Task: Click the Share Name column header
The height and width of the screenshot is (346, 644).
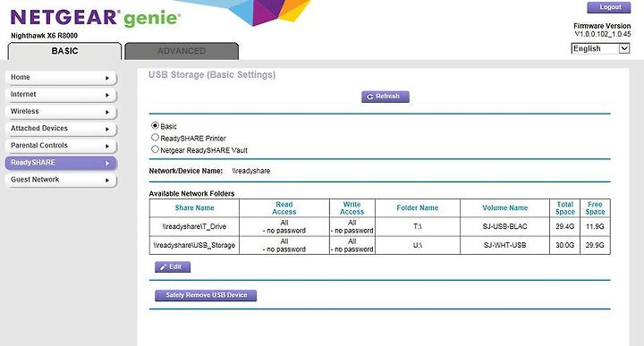Action: tap(194, 208)
